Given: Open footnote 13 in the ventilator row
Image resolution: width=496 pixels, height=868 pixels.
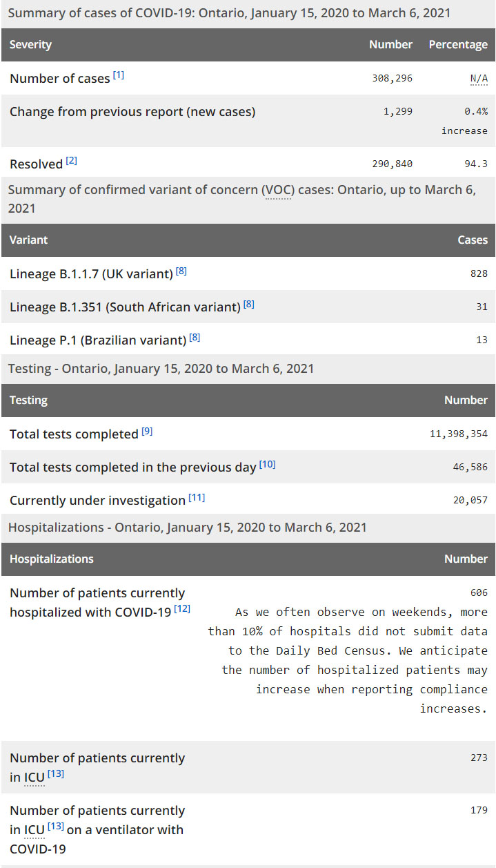Looking at the screenshot, I should (56, 827).
